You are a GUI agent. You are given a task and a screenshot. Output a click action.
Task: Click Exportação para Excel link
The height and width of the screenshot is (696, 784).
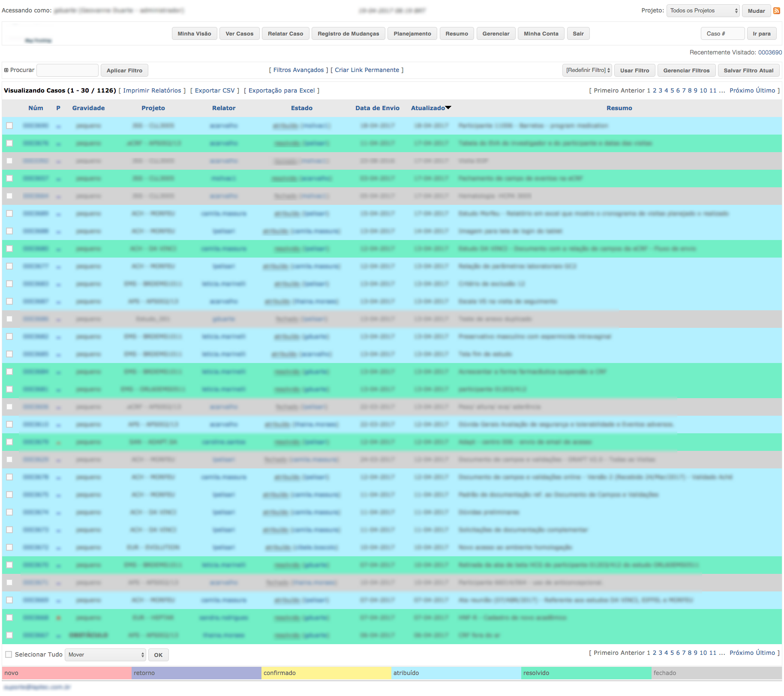click(x=282, y=90)
